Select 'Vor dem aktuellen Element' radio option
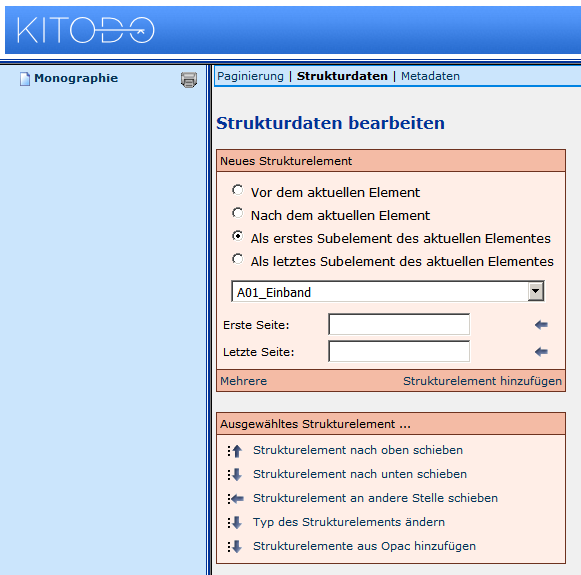The image size is (581, 575). click(x=238, y=190)
